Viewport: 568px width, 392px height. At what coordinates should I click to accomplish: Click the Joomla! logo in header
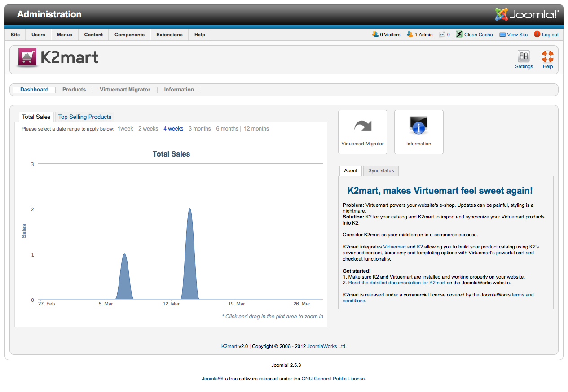pyautogui.click(x=527, y=14)
